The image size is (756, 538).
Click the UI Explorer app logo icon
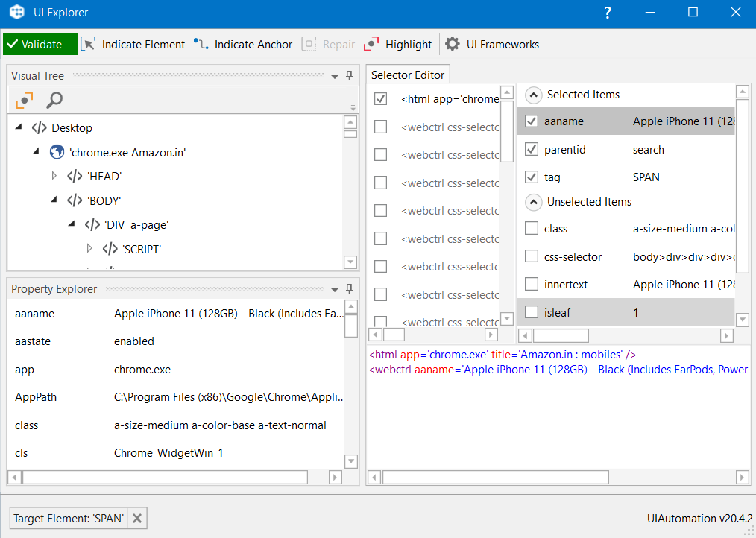coord(17,12)
